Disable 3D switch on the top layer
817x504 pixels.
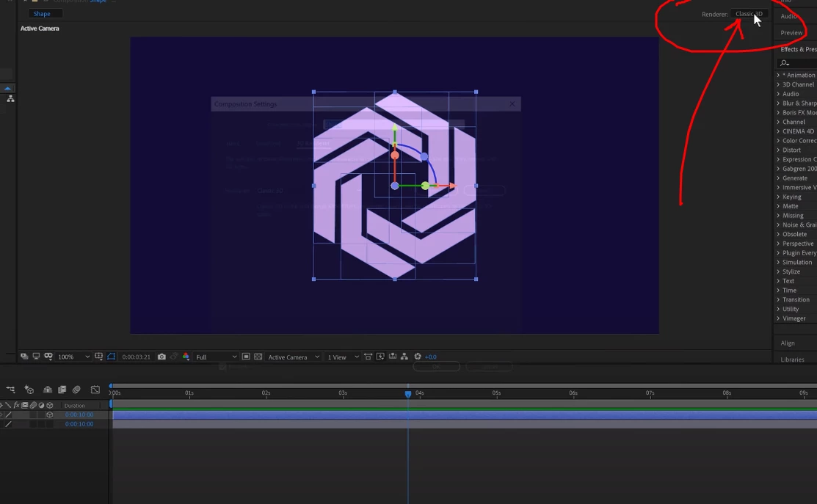click(x=49, y=415)
